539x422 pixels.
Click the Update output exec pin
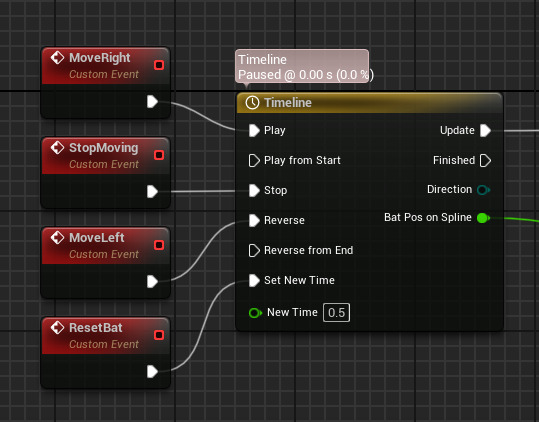click(485, 131)
